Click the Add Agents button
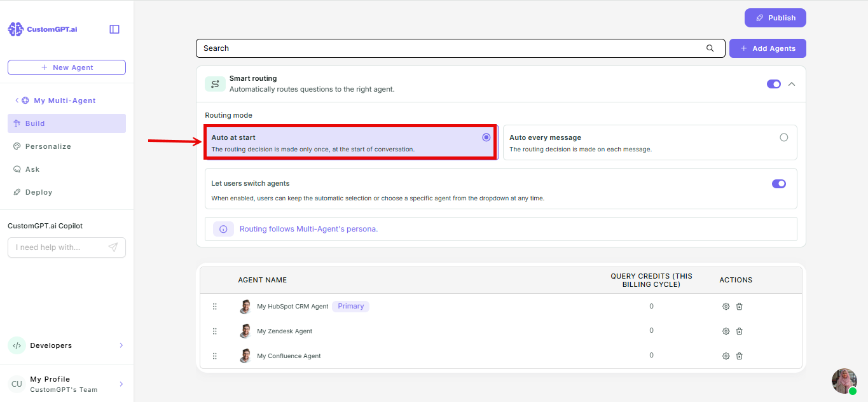The height and width of the screenshot is (402, 868). [768, 48]
